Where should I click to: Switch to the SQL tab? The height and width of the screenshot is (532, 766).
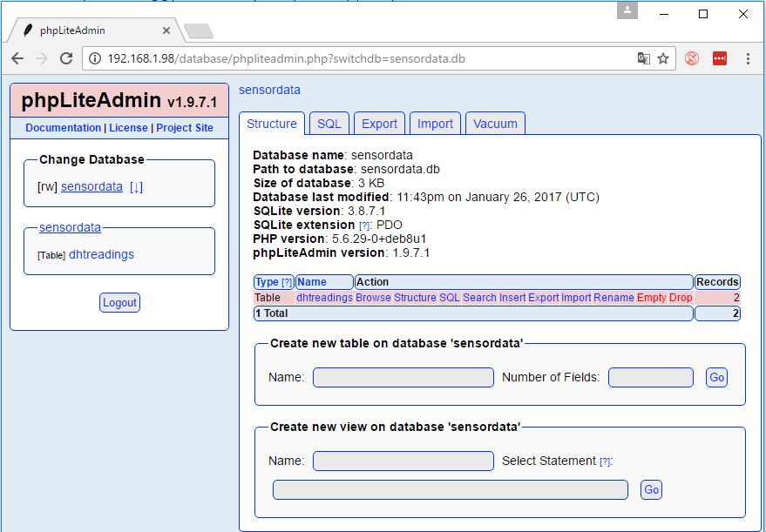coord(329,123)
